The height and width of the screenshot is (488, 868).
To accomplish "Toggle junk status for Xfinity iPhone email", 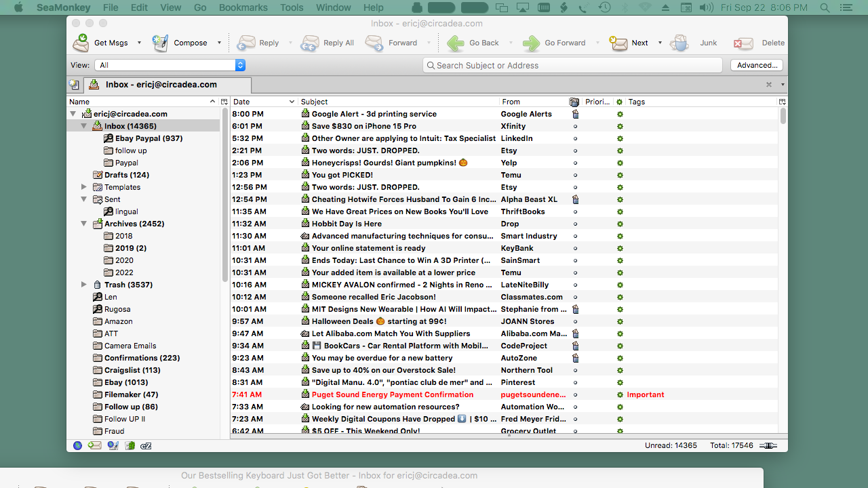I will pyautogui.click(x=576, y=126).
